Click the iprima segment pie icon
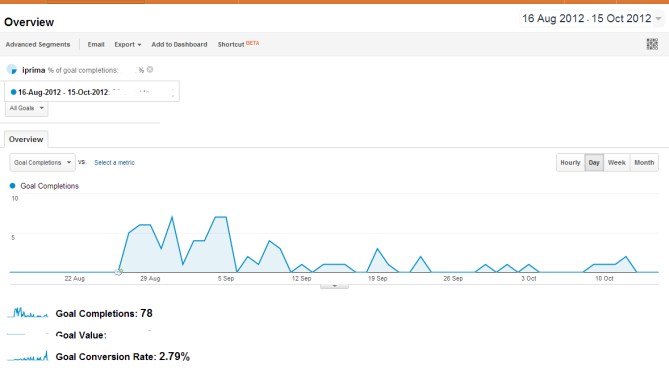The height and width of the screenshot is (368, 669). click(12, 70)
